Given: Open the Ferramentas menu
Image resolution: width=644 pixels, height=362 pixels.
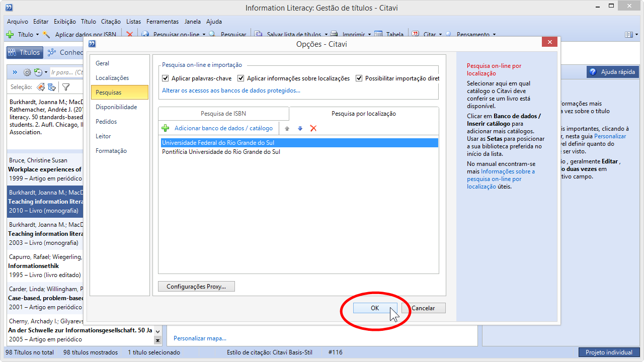Looking at the screenshot, I should (163, 22).
